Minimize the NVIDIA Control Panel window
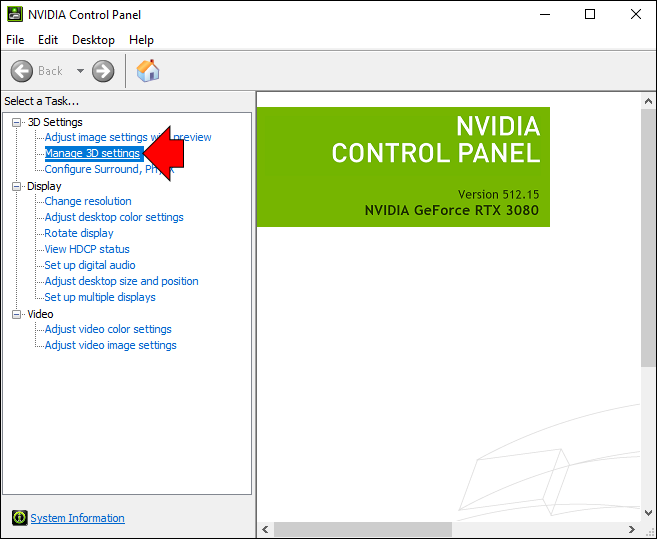657x539 pixels. point(545,14)
